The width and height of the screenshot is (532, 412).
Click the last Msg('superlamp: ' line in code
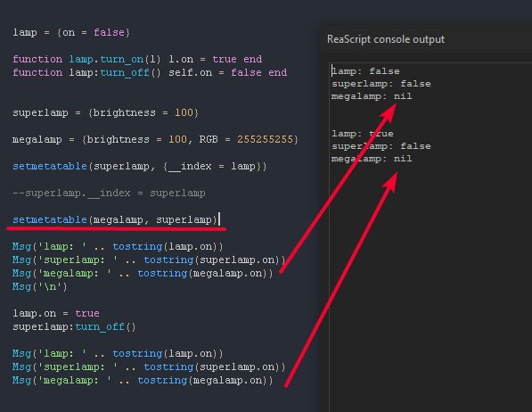point(150,367)
